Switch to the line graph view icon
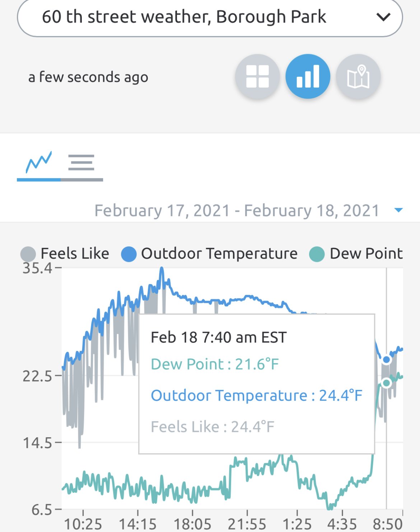420x532 pixels. (39, 163)
